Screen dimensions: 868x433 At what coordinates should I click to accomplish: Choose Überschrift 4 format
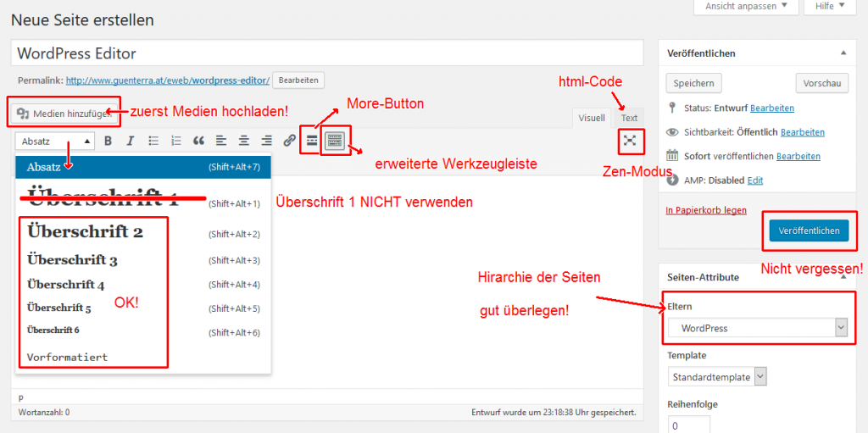[142, 285]
